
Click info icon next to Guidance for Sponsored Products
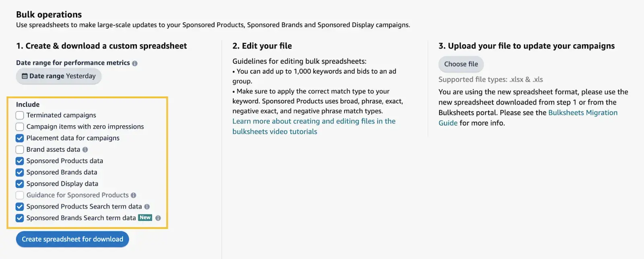(x=134, y=195)
